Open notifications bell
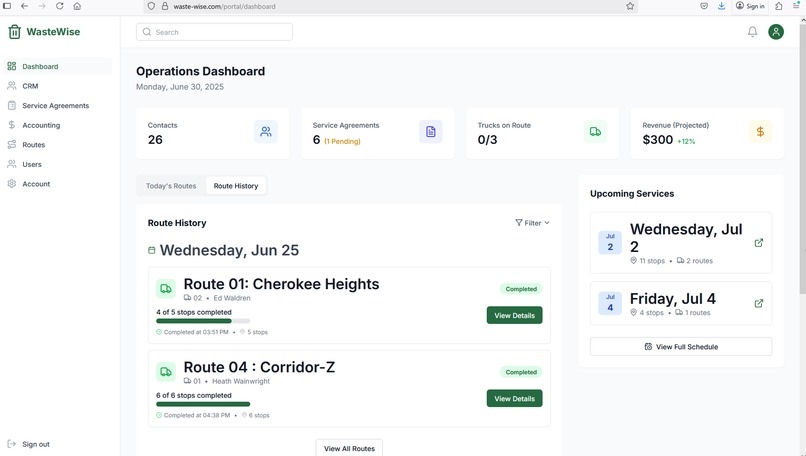The width and height of the screenshot is (806, 456). click(x=753, y=32)
